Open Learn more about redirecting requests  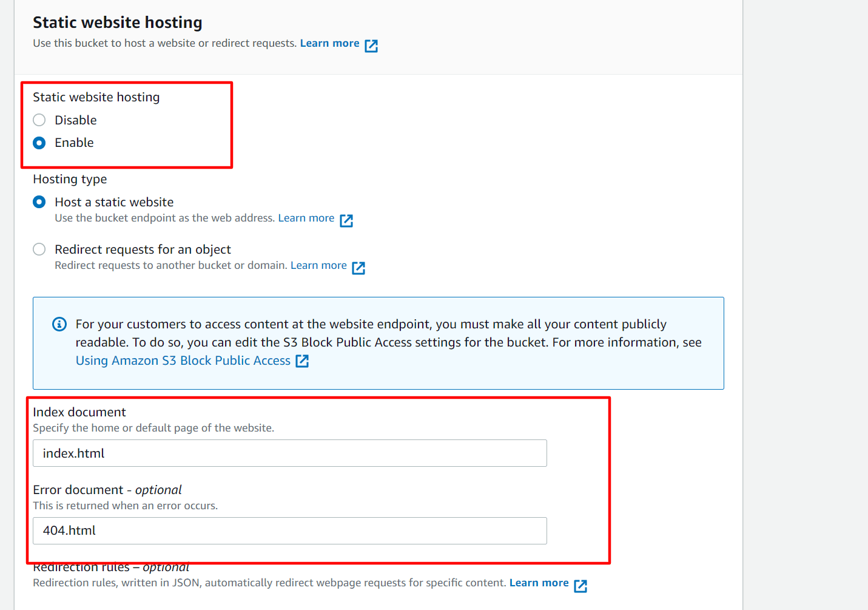pyautogui.click(x=318, y=265)
